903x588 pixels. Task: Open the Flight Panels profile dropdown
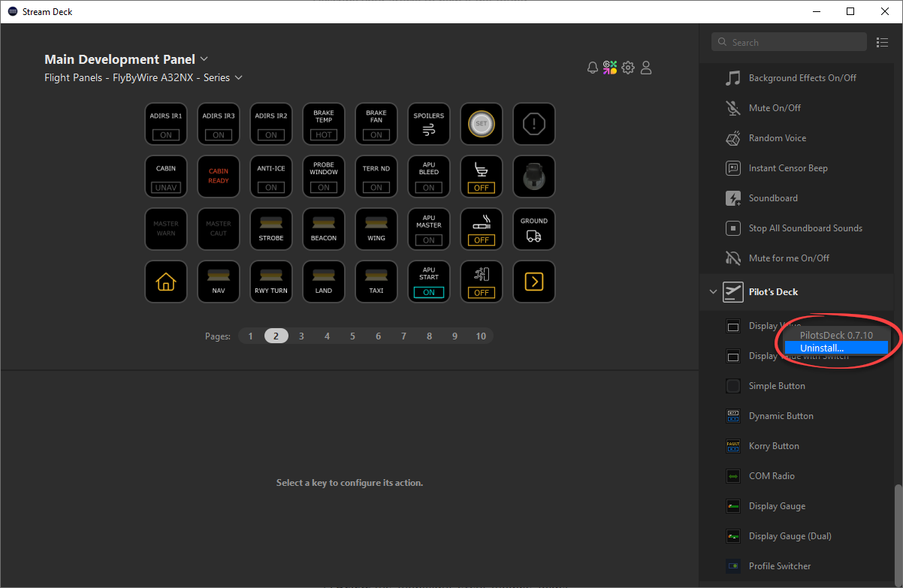143,77
